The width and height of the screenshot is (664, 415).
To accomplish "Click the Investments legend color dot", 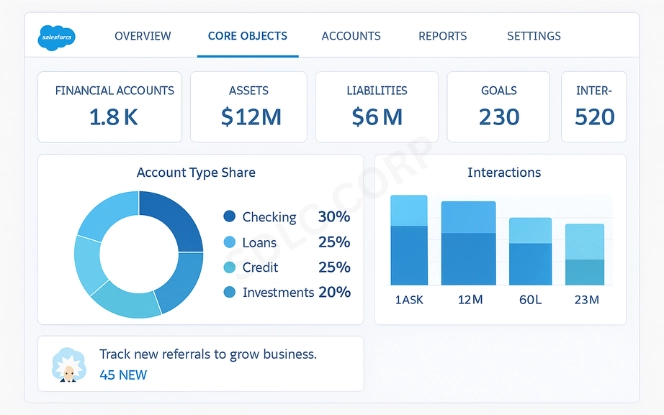I will pyautogui.click(x=229, y=292).
